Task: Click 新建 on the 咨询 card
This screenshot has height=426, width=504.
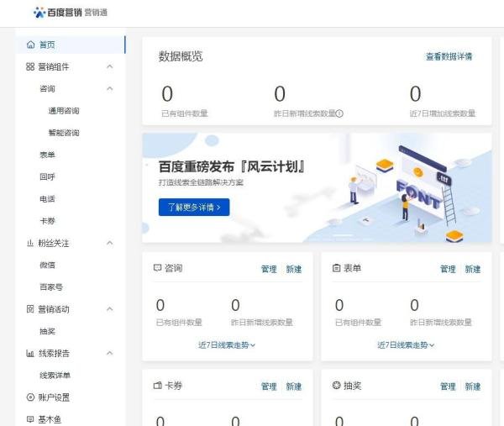Action: pos(294,269)
